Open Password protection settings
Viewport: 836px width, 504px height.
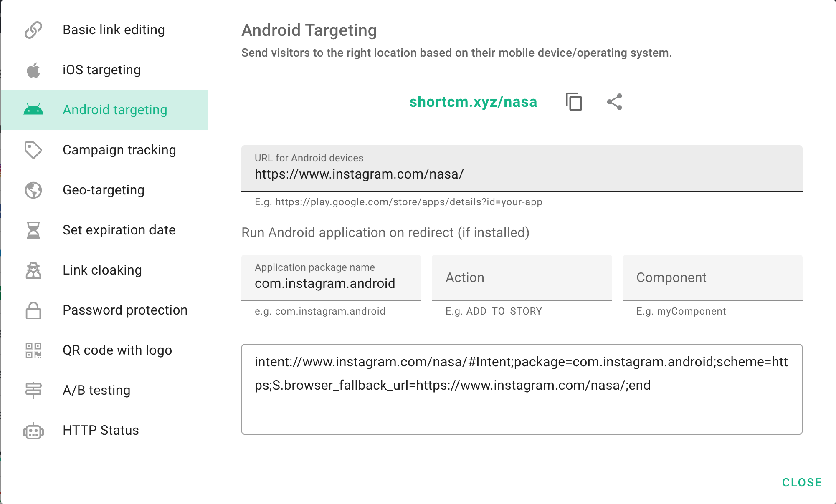[104, 310]
